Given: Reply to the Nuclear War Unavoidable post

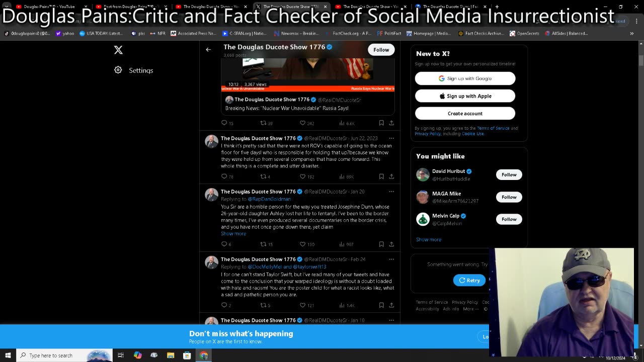Looking at the screenshot, I should (x=224, y=123).
